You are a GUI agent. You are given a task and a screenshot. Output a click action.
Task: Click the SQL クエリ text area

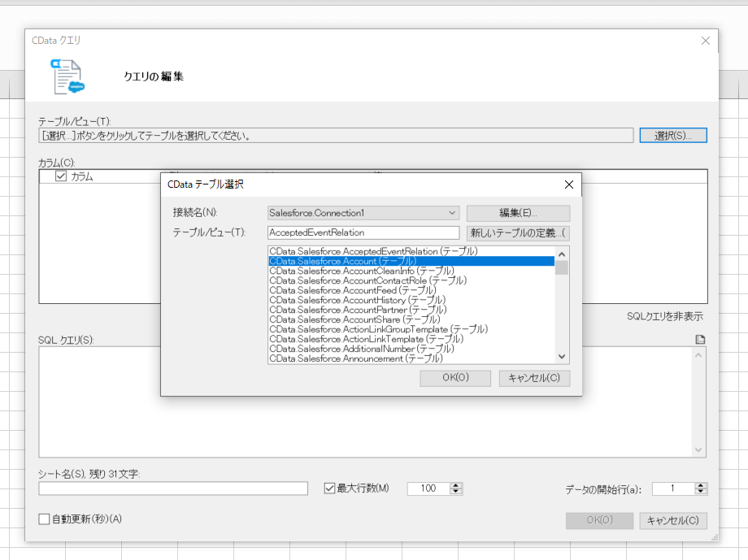(x=365, y=402)
